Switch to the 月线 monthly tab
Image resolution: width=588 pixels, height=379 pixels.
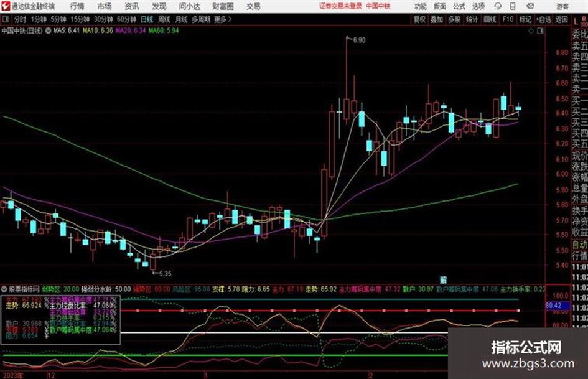[182, 19]
